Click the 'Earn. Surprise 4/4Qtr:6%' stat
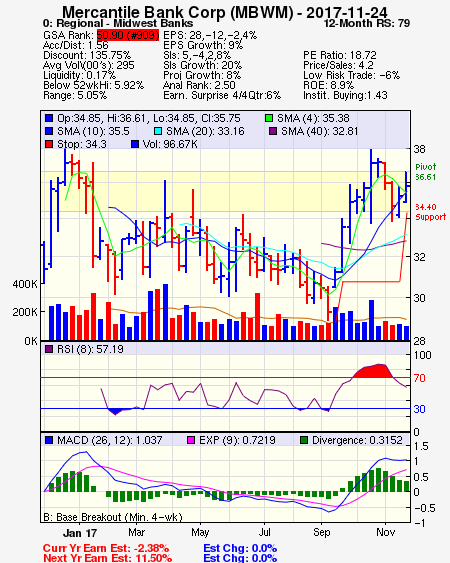450x563 pixels. pos(222,96)
